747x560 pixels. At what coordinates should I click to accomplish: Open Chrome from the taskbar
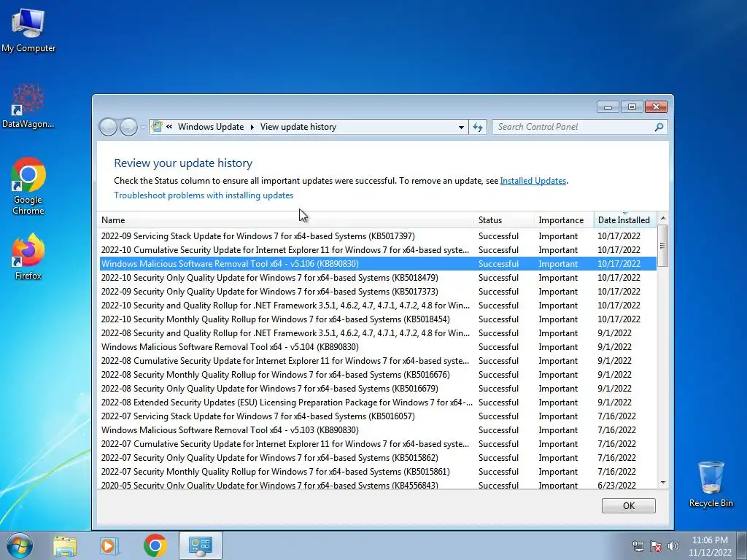(155, 545)
